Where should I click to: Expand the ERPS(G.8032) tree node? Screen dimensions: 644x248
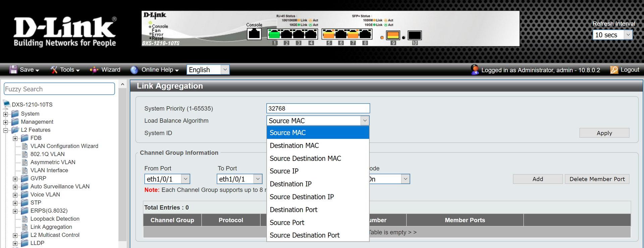[x=15, y=211]
